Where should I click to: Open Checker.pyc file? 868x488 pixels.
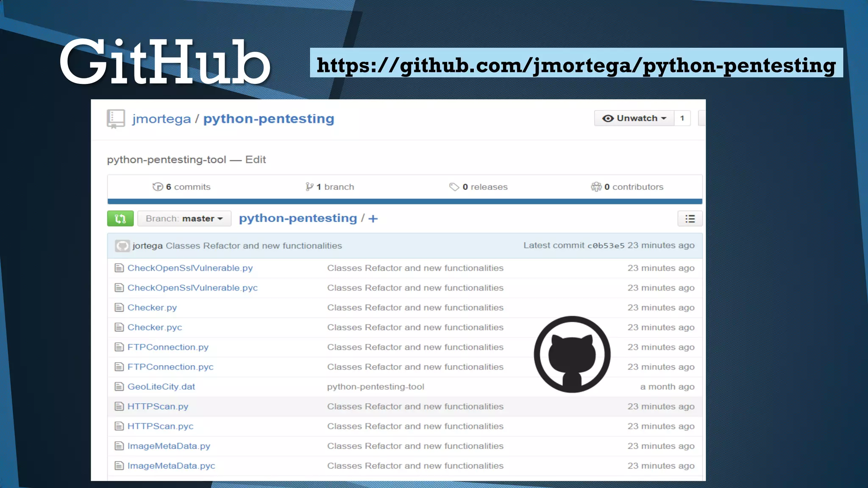click(x=155, y=327)
